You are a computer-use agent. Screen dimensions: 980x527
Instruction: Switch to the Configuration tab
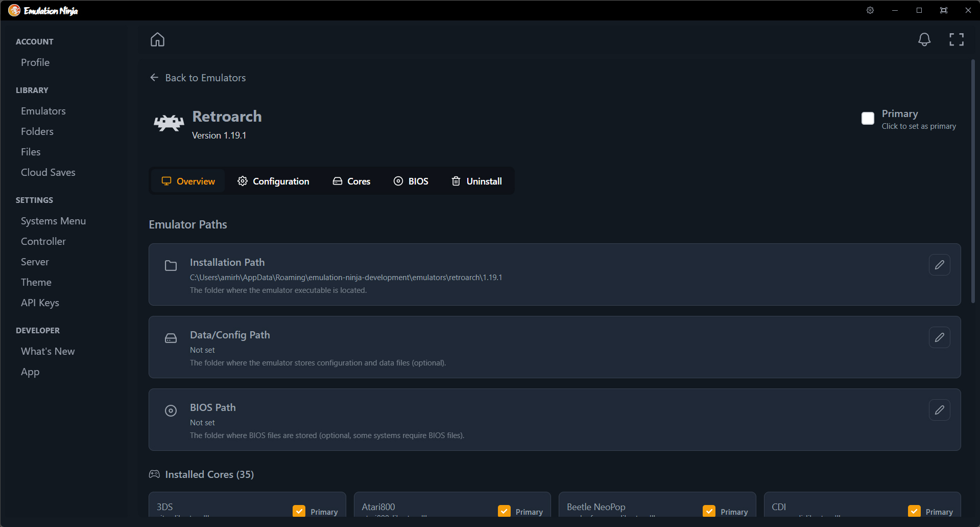click(x=273, y=181)
